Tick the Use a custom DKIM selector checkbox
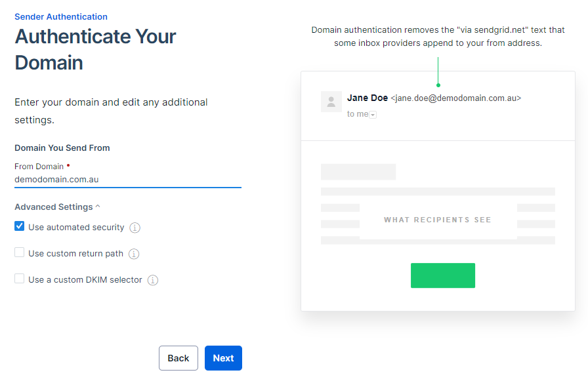588x383 pixels. (x=20, y=279)
